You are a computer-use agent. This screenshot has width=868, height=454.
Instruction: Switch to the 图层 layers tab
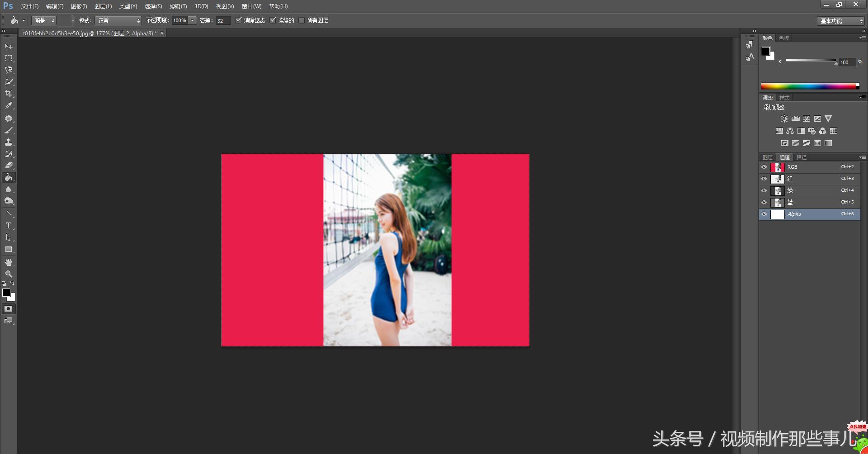[767, 157]
